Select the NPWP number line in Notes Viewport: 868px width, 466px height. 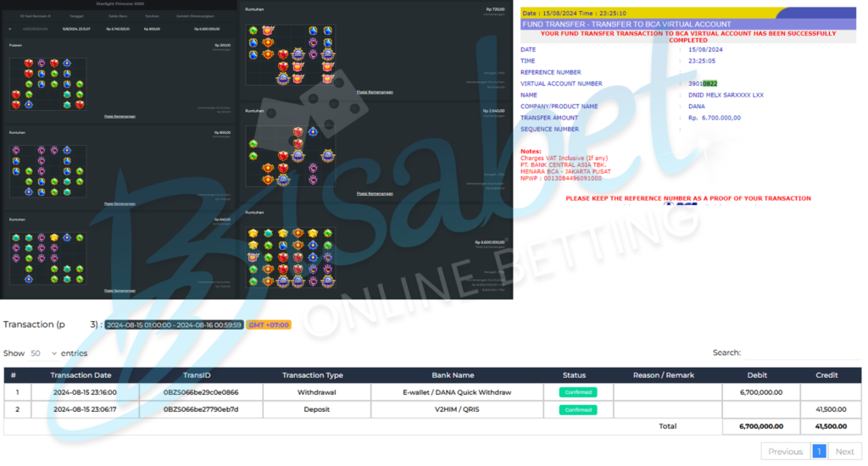(x=561, y=178)
